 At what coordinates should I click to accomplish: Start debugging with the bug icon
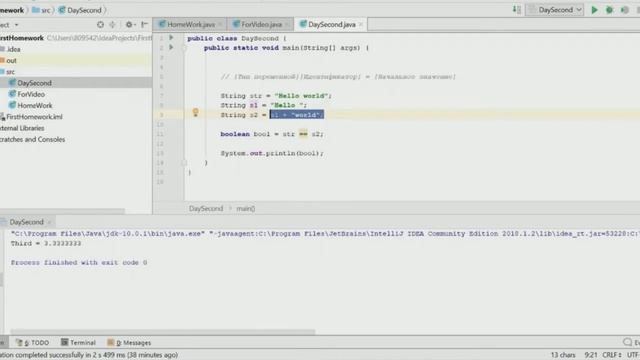coord(609,10)
